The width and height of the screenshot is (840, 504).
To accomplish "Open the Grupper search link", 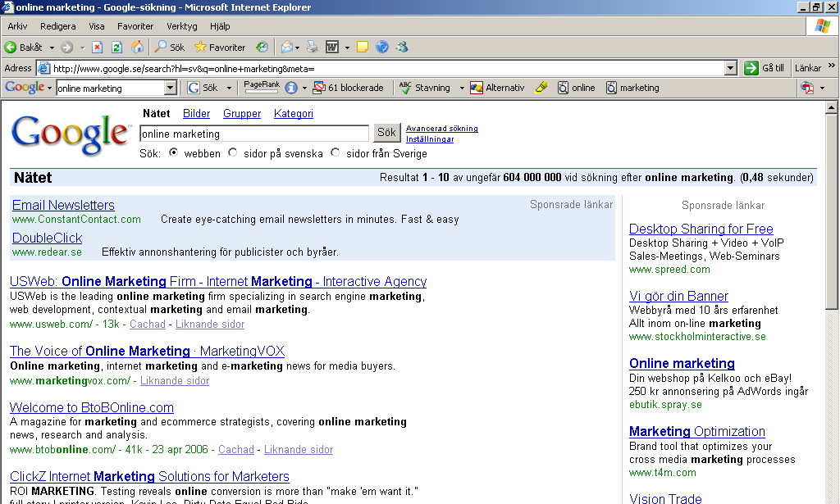I will tap(242, 113).
